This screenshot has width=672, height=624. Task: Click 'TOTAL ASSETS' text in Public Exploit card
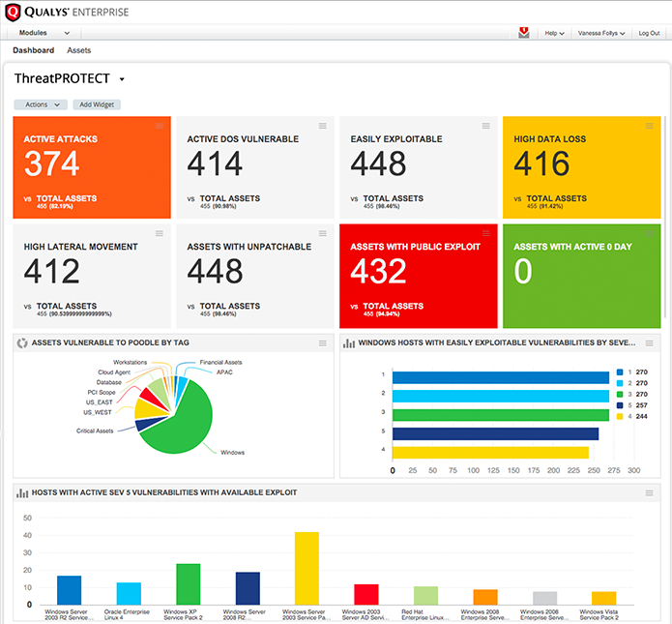coord(394,307)
